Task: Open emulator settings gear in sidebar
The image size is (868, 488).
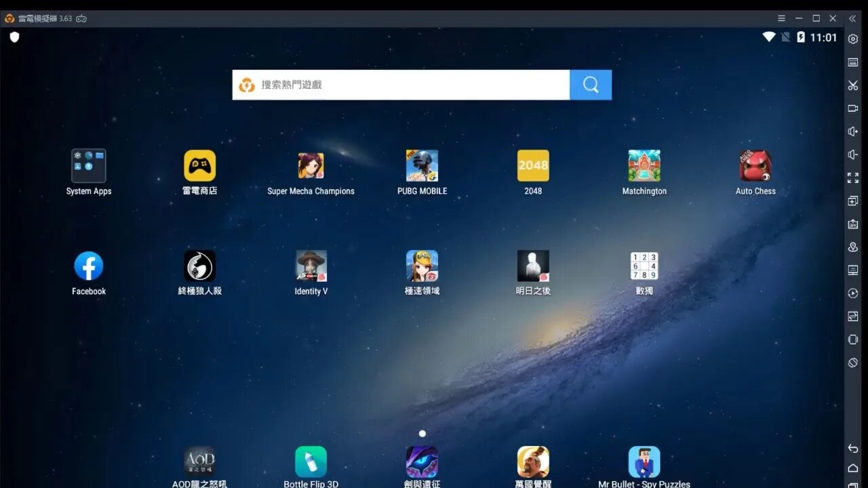Action: click(x=853, y=39)
